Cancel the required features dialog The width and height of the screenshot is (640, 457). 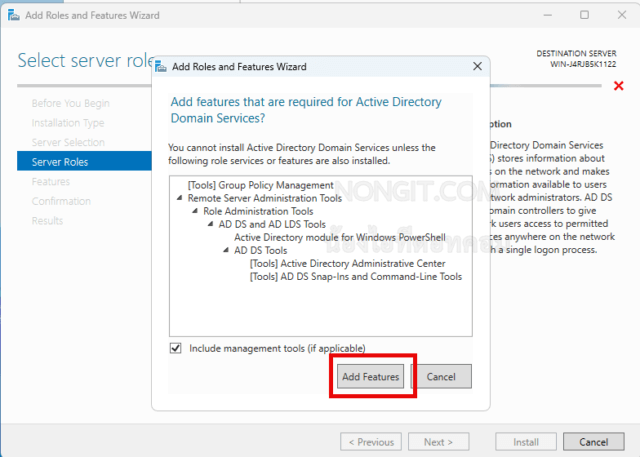441,376
